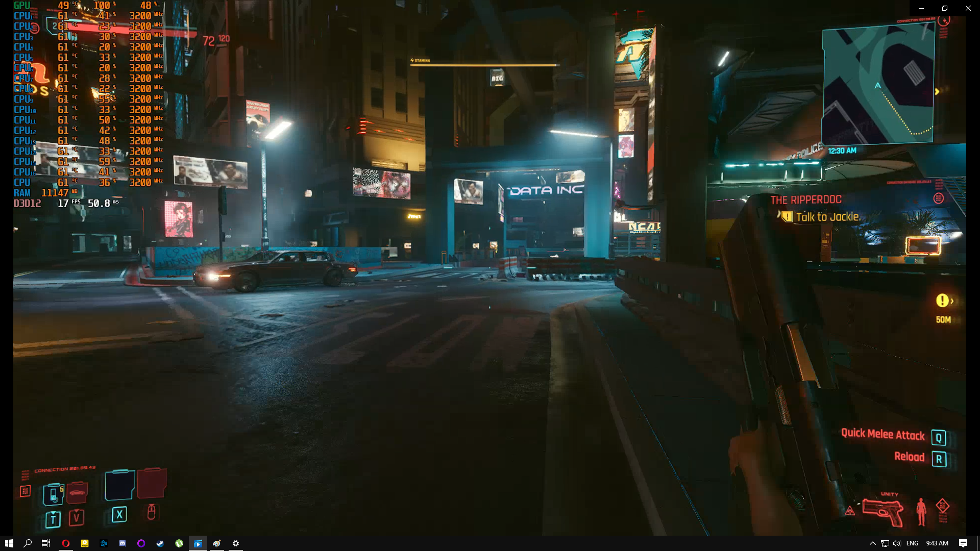Click the red diamond status icon
Image resolution: width=980 pixels, height=551 pixels.
pyautogui.click(x=942, y=507)
